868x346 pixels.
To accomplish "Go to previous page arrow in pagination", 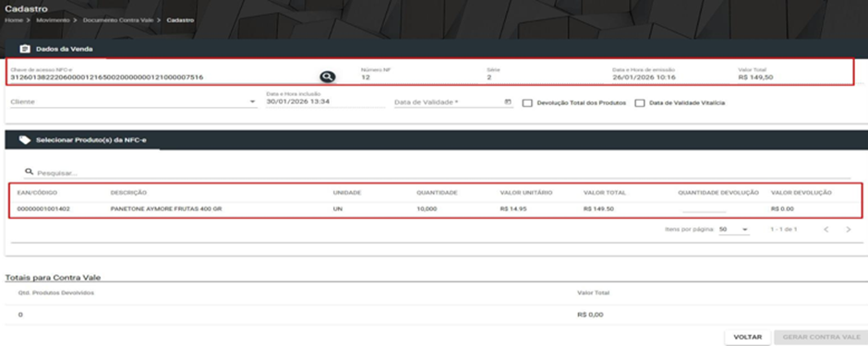I will click(x=826, y=230).
